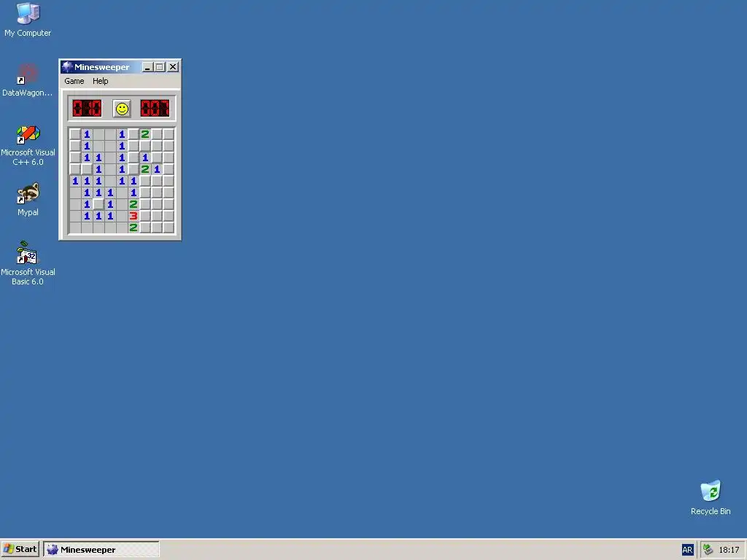The image size is (747, 560).
Task: Click the Minesweeper title bar system icon
Action: click(x=67, y=66)
